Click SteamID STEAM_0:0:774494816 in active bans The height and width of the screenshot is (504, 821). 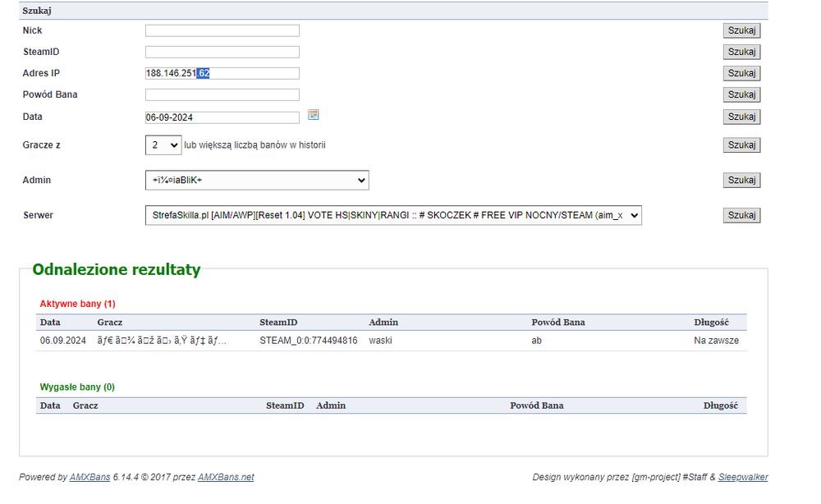click(309, 341)
